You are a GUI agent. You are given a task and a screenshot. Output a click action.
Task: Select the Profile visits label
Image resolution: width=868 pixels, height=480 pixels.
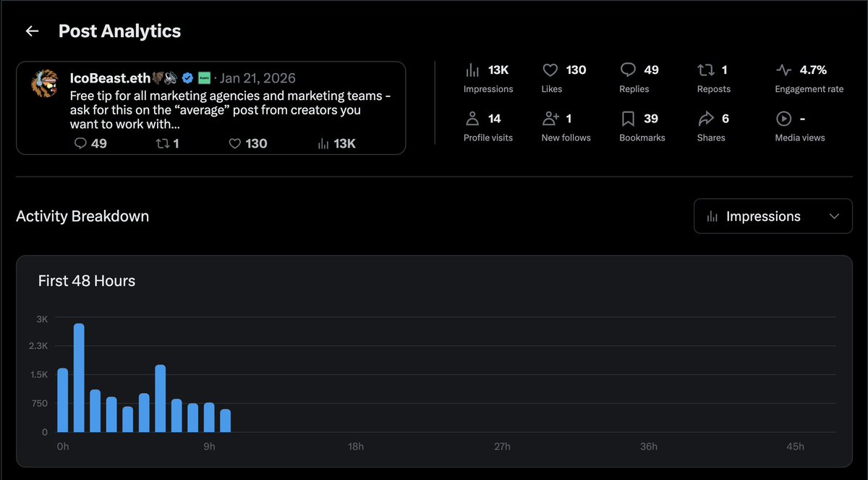click(x=488, y=138)
